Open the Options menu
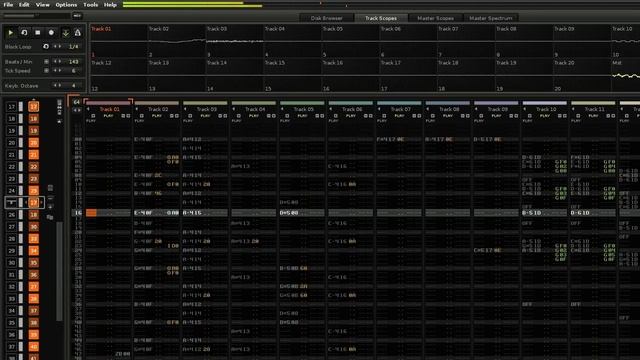Viewport: 640px width, 360px height. (x=66, y=5)
